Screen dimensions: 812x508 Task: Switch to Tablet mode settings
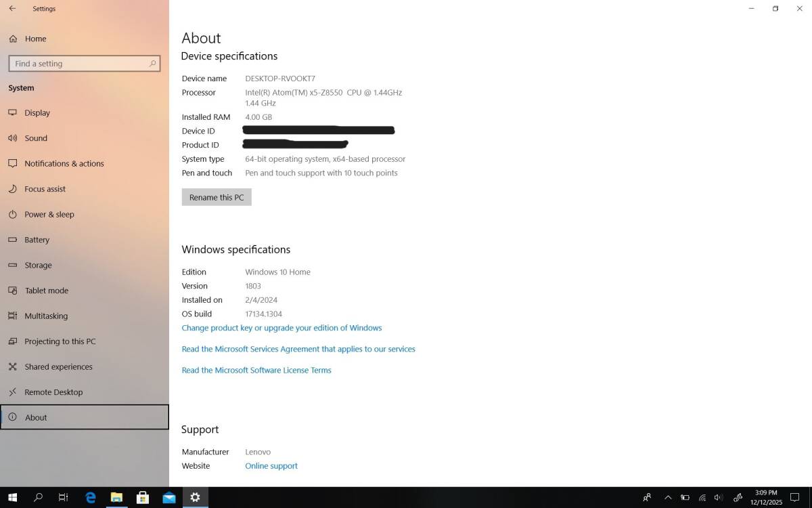pos(46,291)
